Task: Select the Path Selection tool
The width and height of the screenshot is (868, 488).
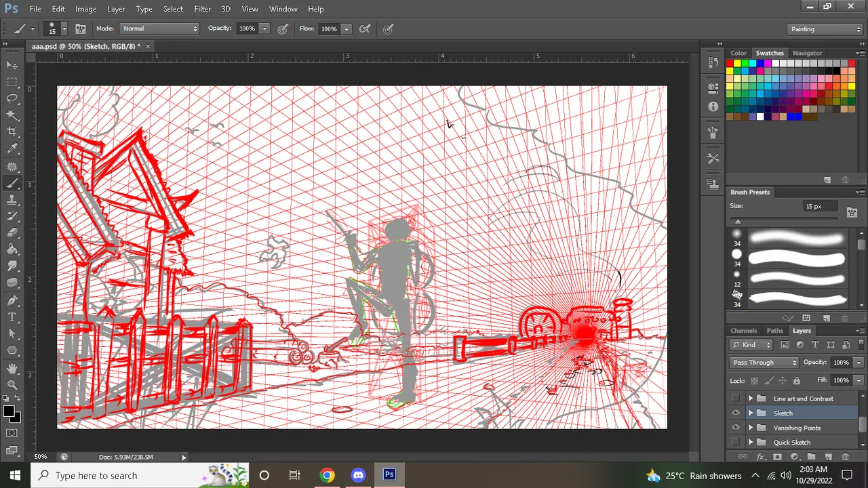Action: pyautogui.click(x=12, y=333)
